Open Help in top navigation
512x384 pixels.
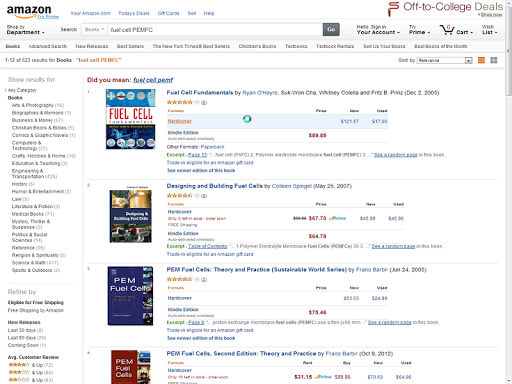[209, 13]
